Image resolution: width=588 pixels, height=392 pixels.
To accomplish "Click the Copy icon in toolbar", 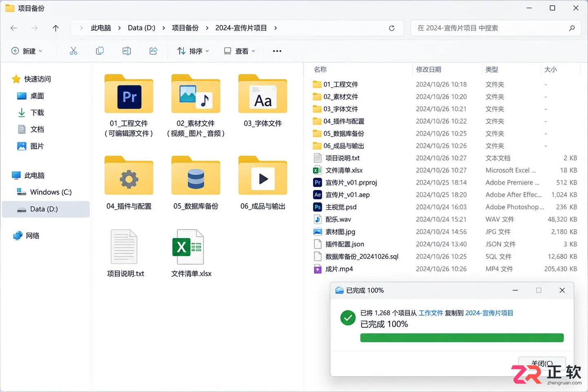I will pyautogui.click(x=100, y=51).
